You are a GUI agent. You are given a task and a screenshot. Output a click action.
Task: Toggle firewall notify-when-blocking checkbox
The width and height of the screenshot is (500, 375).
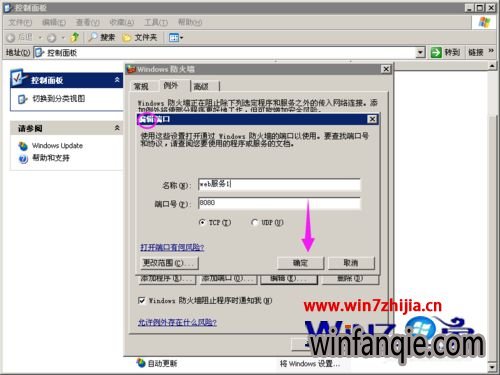point(142,301)
